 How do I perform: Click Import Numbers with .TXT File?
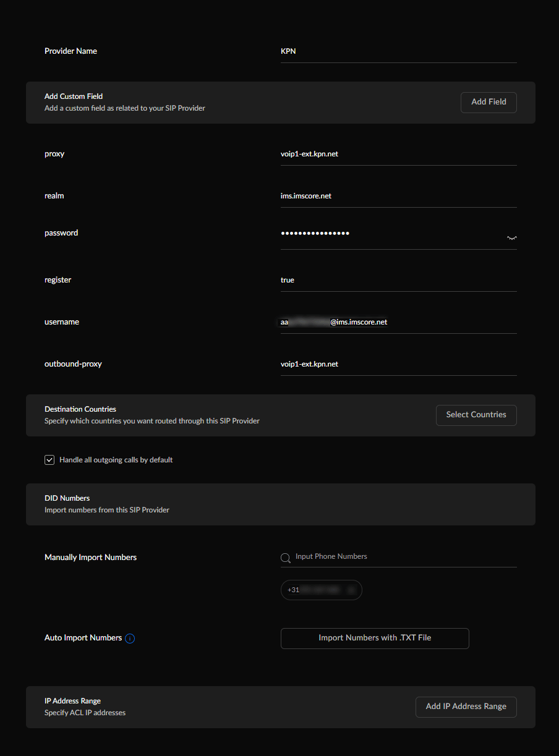tap(375, 638)
